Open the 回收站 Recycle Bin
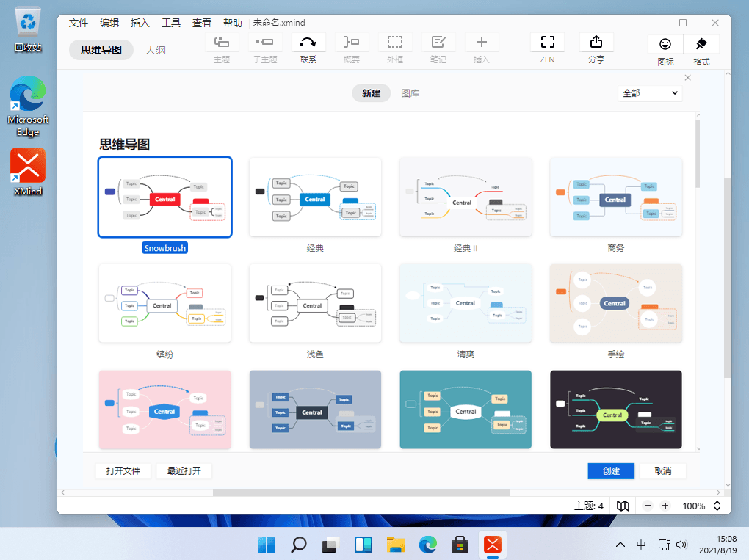This screenshot has width=749, height=560. coord(28,29)
